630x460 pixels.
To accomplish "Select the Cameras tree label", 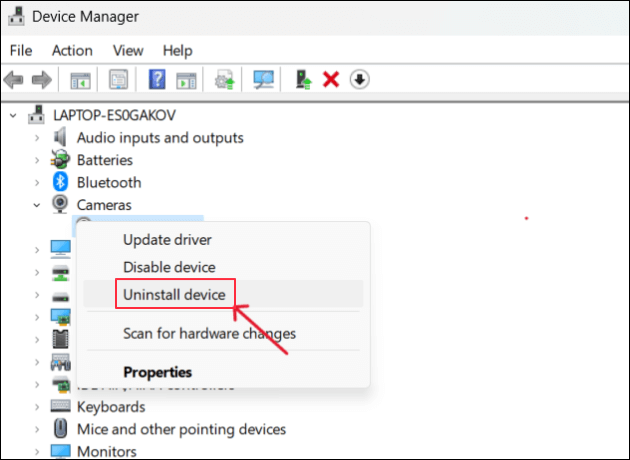I will point(104,205).
